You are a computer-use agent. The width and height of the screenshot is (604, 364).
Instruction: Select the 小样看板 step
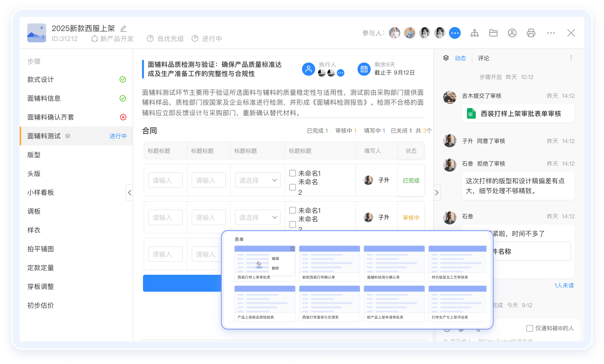pyautogui.click(x=76, y=192)
